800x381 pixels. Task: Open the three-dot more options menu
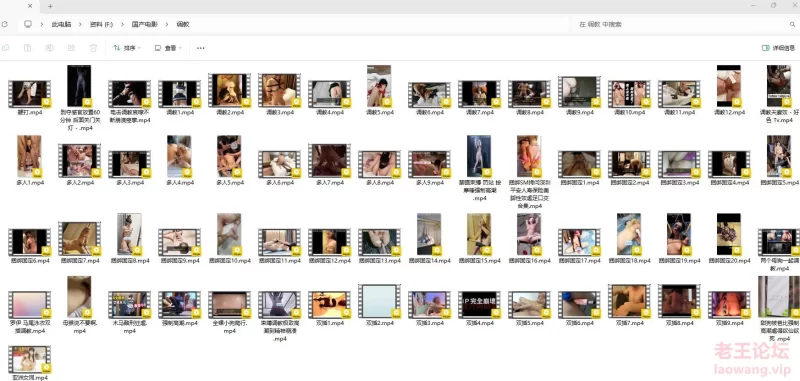click(x=201, y=48)
